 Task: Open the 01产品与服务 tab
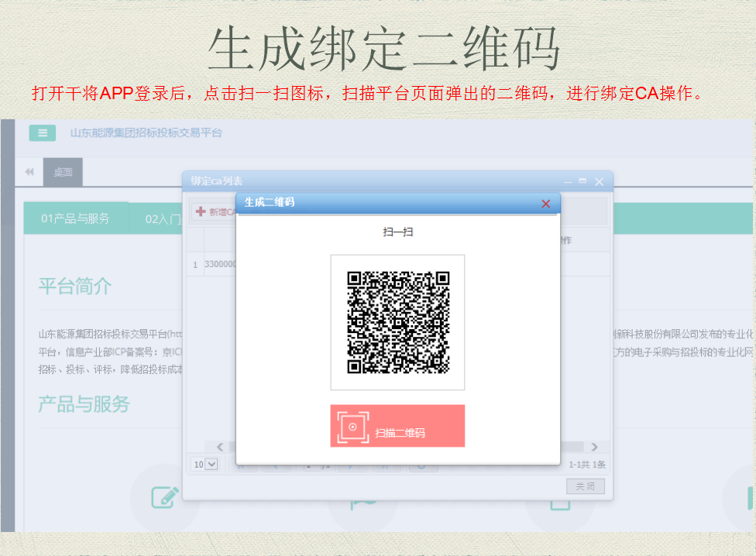click(x=76, y=218)
